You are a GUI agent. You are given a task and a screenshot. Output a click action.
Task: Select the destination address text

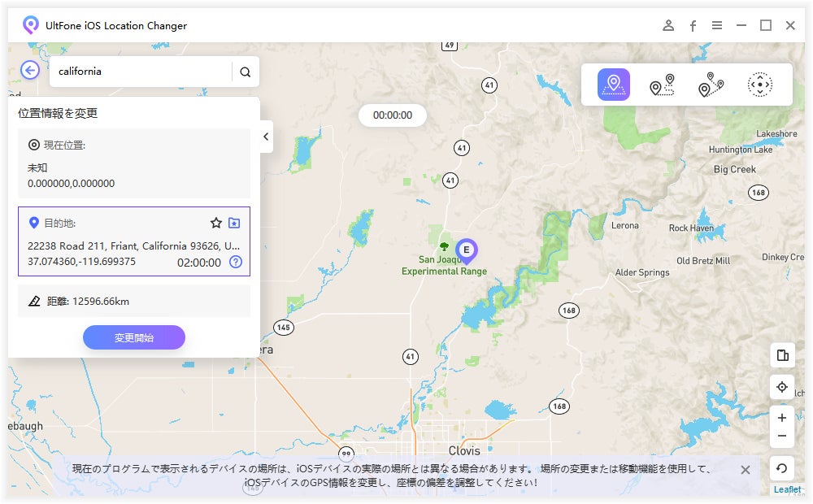point(134,245)
